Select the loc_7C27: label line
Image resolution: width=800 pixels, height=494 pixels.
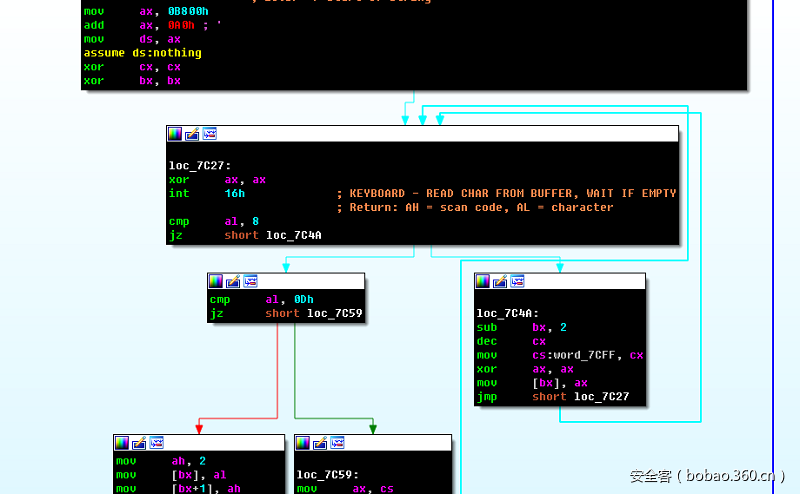pos(198,166)
